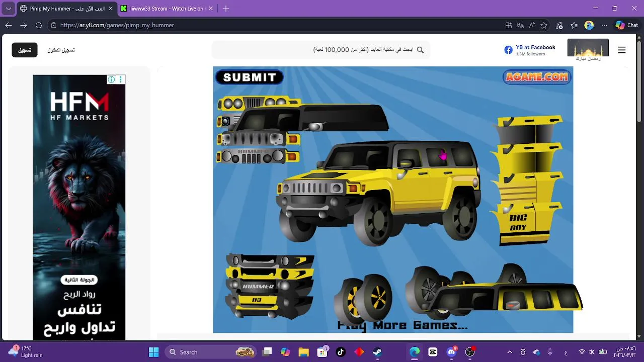Switch to the Pimp My Hummer tab
The height and width of the screenshot is (362, 644).
pyautogui.click(x=66, y=9)
